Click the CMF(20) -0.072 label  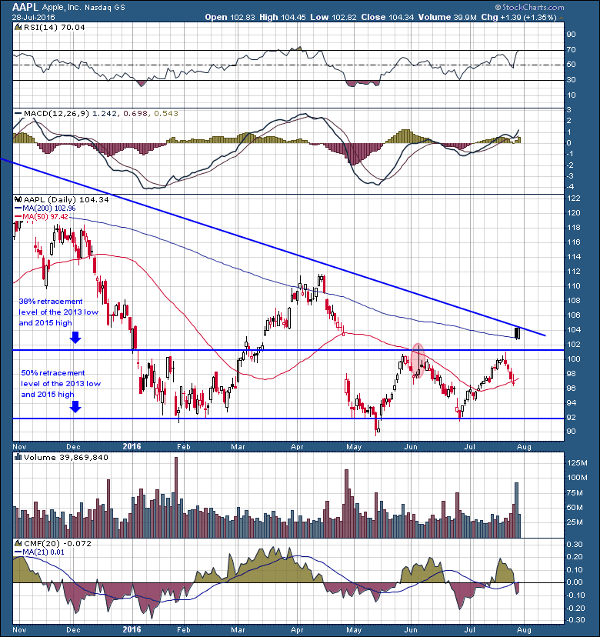[58, 543]
